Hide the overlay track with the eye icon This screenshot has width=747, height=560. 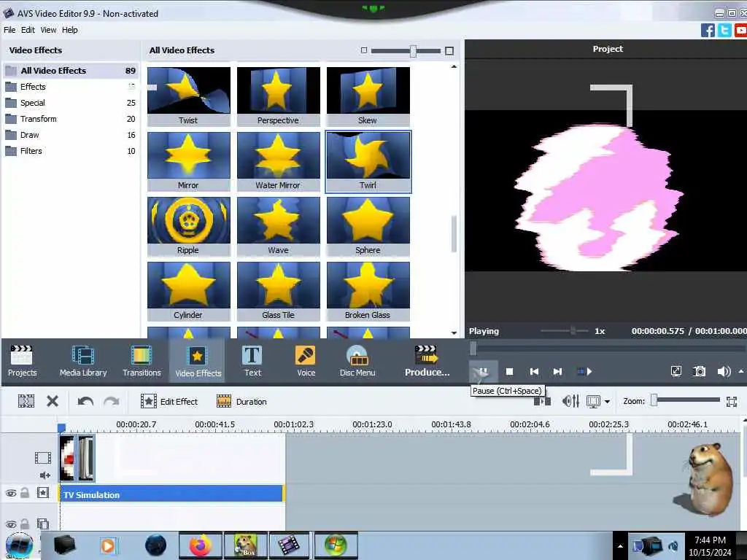pos(10,524)
